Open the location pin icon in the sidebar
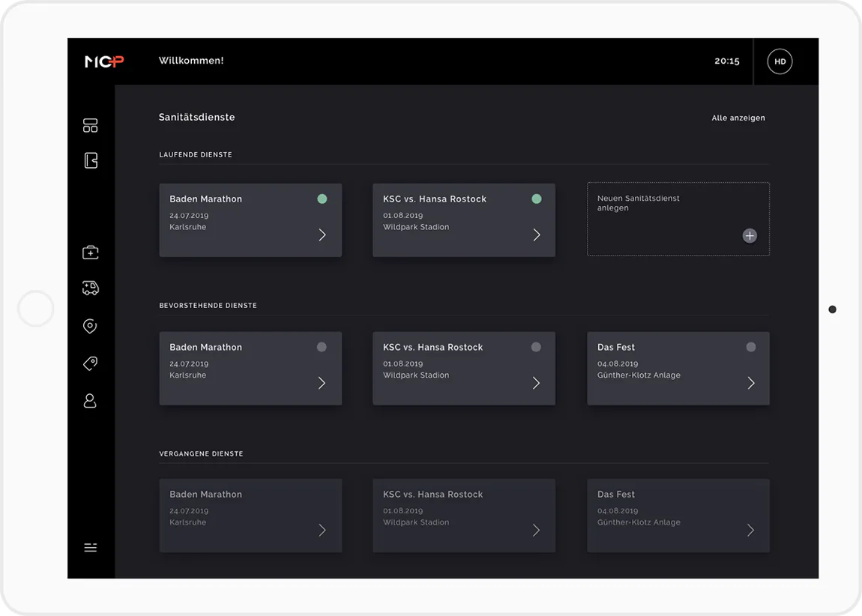862x616 pixels. click(x=90, y=327)
